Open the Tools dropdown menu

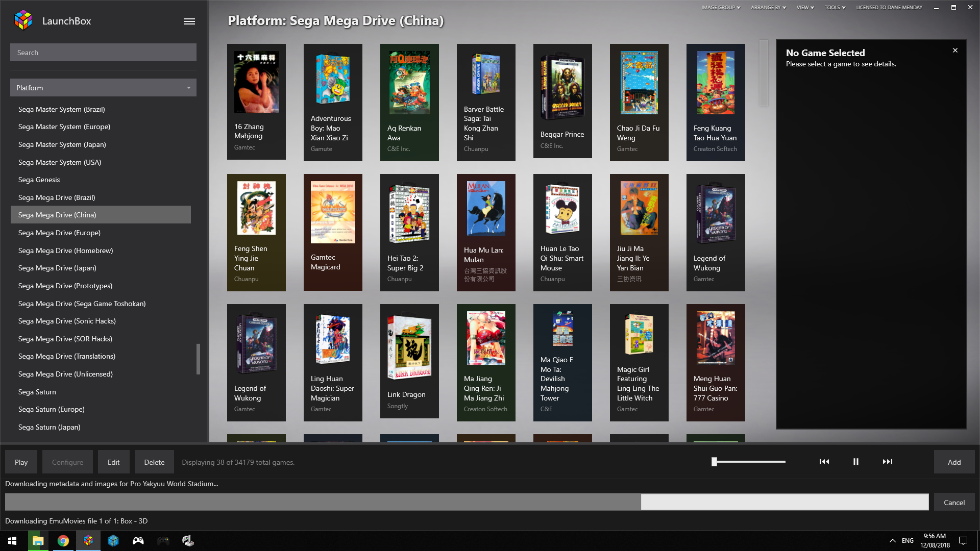tap(835, 8)
